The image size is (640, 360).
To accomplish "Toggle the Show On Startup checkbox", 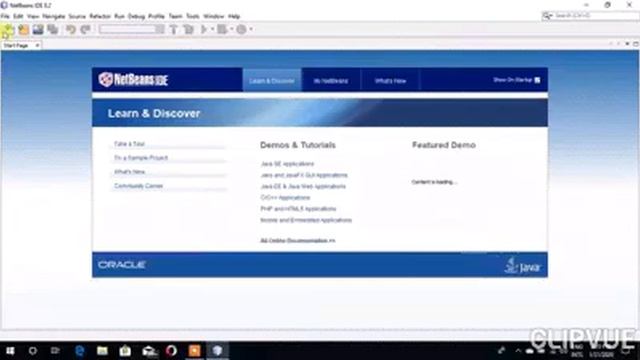I will [x=537, y=80].
